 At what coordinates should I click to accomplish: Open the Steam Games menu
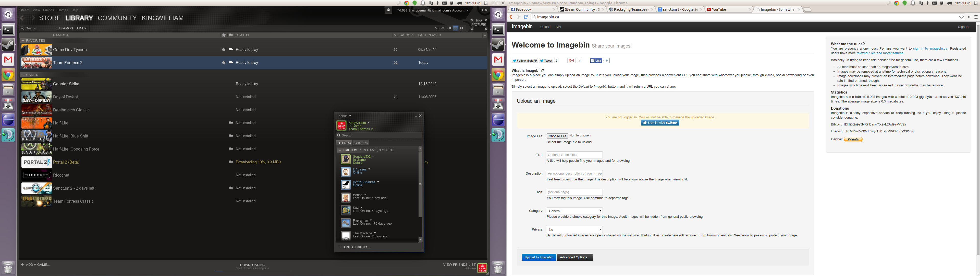point(62,10)
